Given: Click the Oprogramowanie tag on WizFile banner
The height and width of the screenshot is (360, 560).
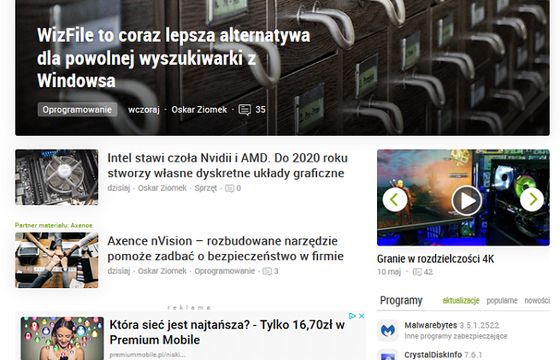Looking at the screenshot, I should pyautogui.click(x=77, y=110).
